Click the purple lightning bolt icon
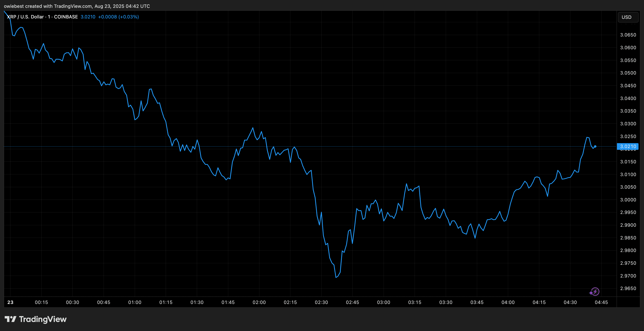The width and height of the screenshot is (644, 331). (x=594, y=292)
